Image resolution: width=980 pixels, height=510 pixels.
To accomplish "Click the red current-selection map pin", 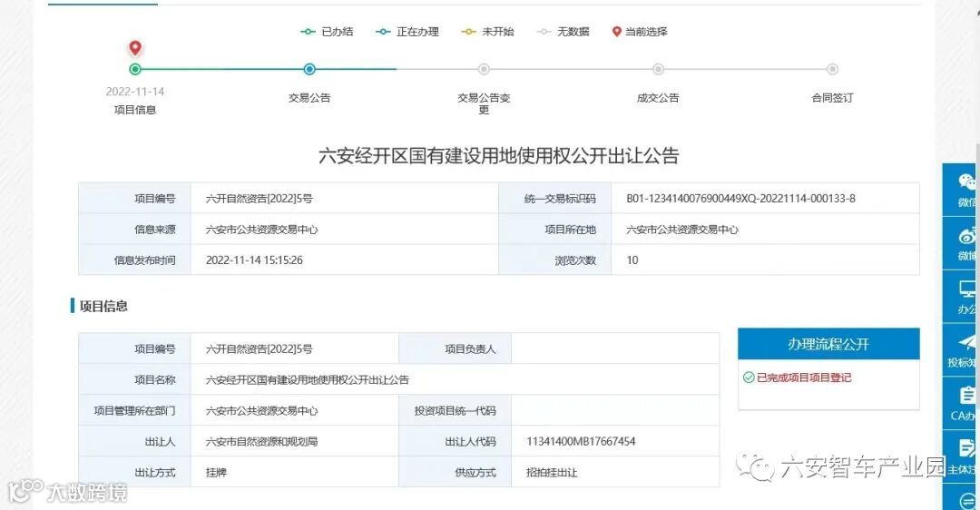I will (x=135, y=47).
